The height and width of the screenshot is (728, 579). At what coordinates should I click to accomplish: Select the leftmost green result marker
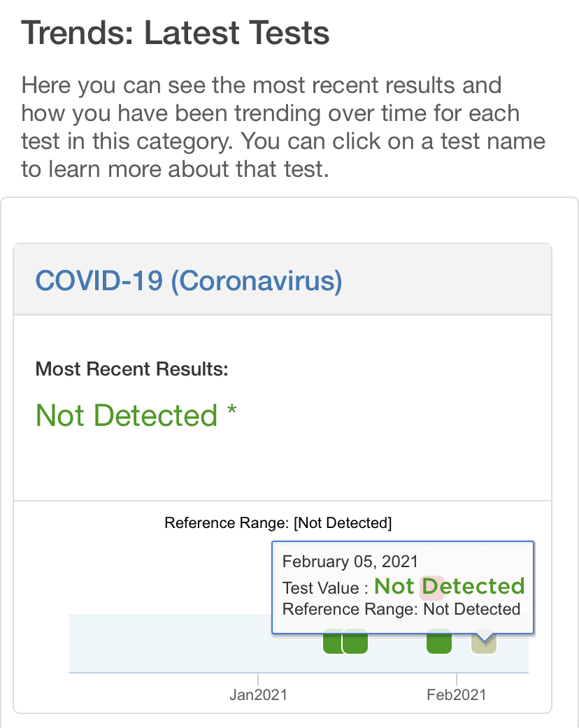point(331,642)
